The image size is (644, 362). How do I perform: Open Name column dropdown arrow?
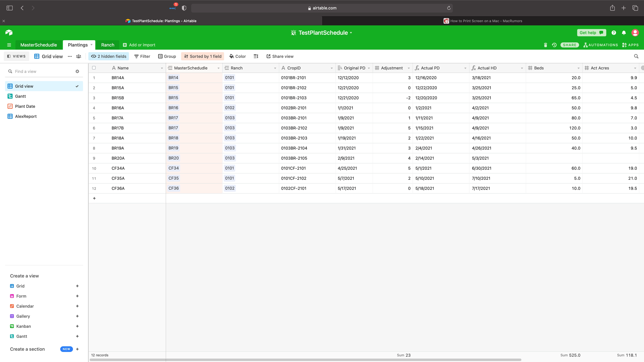coord(162,68)
